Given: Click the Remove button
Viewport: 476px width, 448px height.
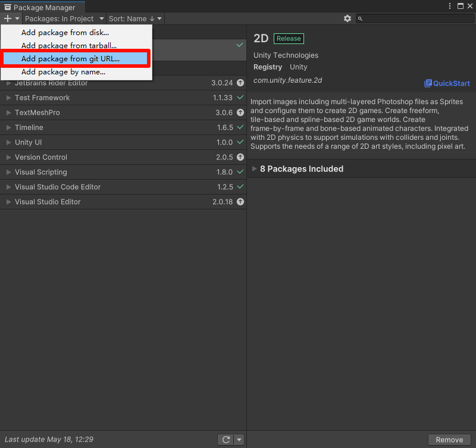Looking at the screenshot, I should click(449, 440).
